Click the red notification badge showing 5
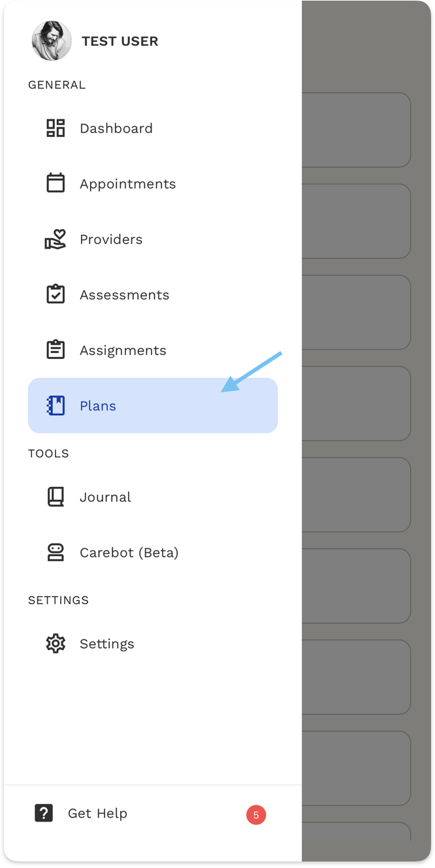The width and height of the screenshot is (435, 868). click(x=256, y=814)
